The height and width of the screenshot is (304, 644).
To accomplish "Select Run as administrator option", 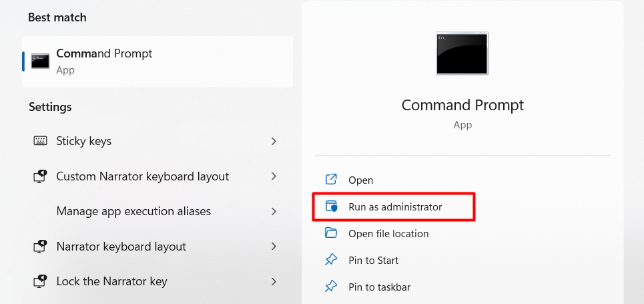I will [x=395, y=207].
